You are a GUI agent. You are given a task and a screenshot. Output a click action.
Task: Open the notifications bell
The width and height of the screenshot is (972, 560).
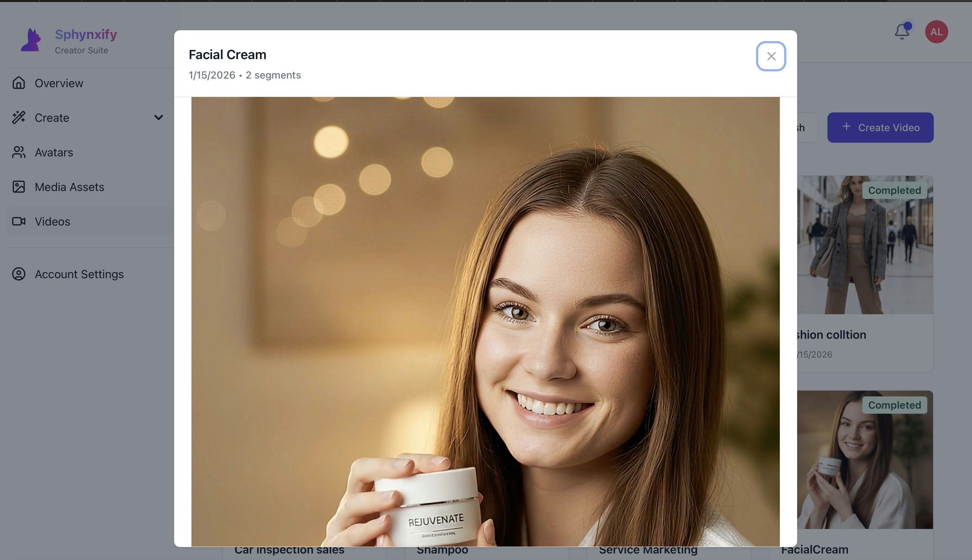coord(902,32)
